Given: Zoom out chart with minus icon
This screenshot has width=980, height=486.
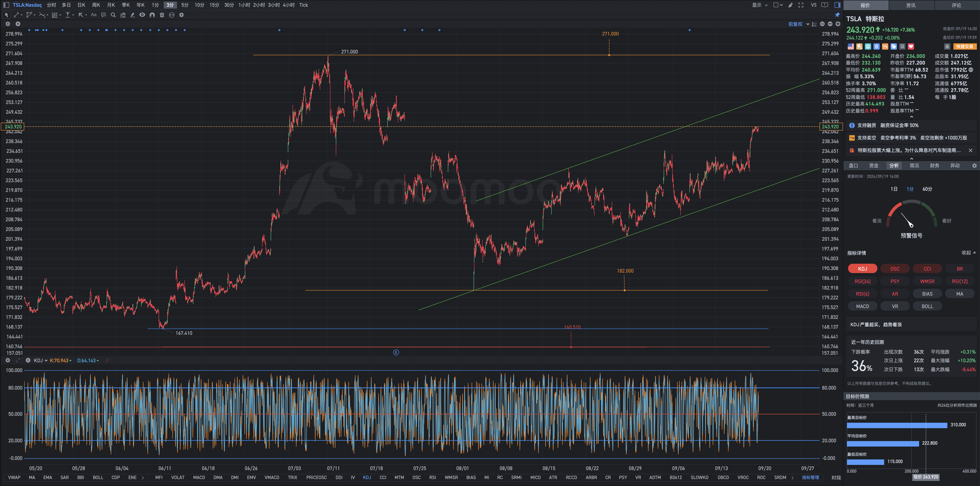Looking at the screenshot, I should pos(830,24).
